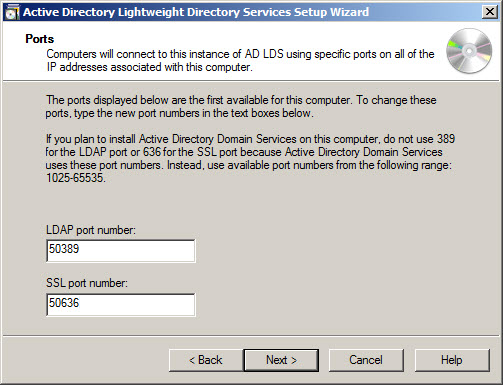
Task: Click the 1025-65535 port range text
Action: click(x=76, y=178)
